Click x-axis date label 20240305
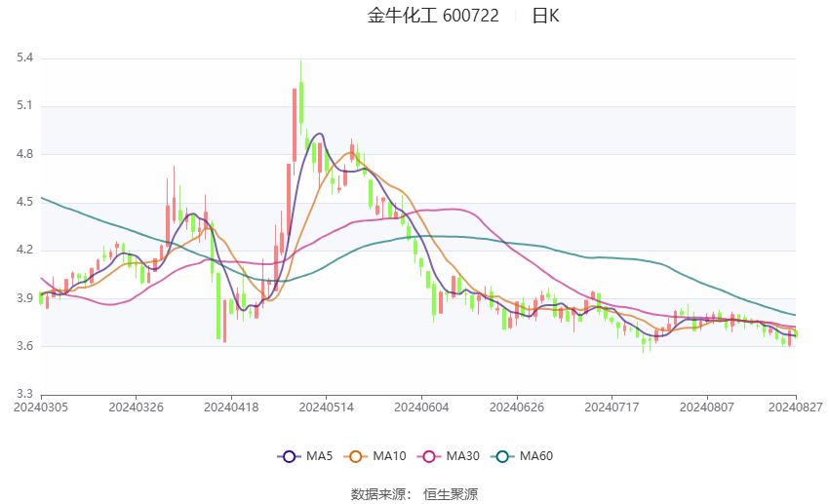This screenshot has width=829, height=504. [x=41, y=407]
